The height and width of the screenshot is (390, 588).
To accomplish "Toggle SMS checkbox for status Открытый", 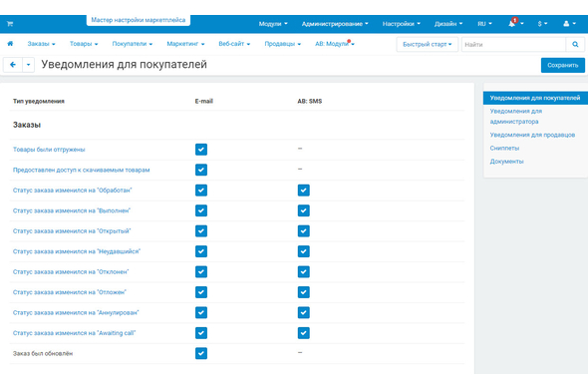I will tap(304, 230).
